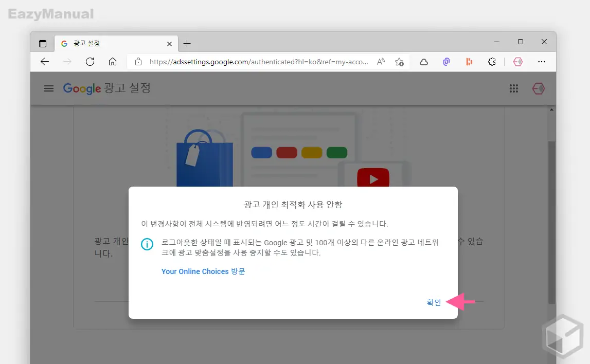Screen dimensions: 590x364
Task: Open browser Settings and more menu
Action: coord(542,62)
